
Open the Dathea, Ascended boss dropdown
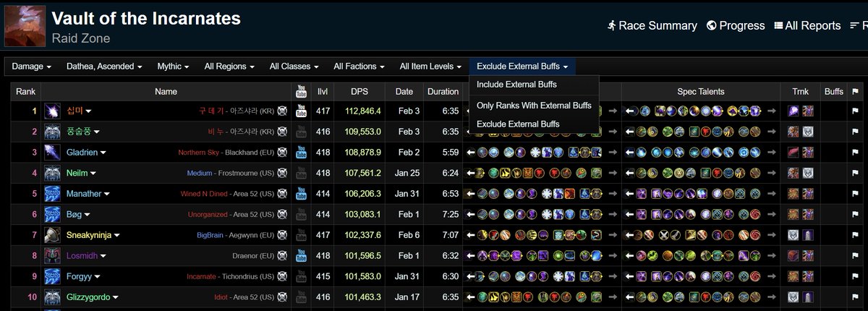pyautogui.click(x=103, y=67)
